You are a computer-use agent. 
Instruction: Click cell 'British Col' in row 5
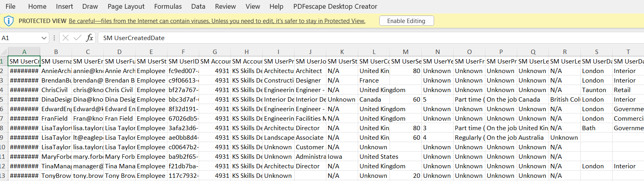coord(565,100)
